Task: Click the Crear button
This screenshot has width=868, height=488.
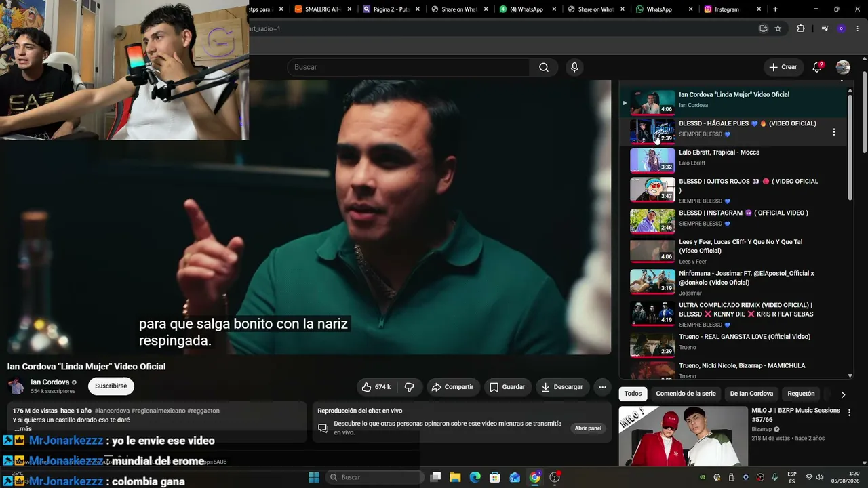Action: (x=783, y=67)
